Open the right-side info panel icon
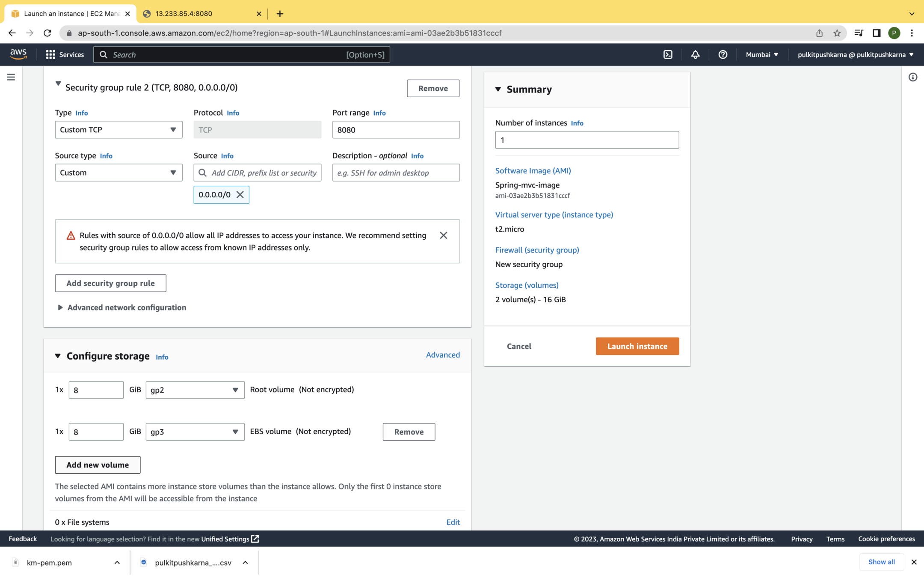Image resolution: width=924 pixels, height=578 pixels. 913,77
